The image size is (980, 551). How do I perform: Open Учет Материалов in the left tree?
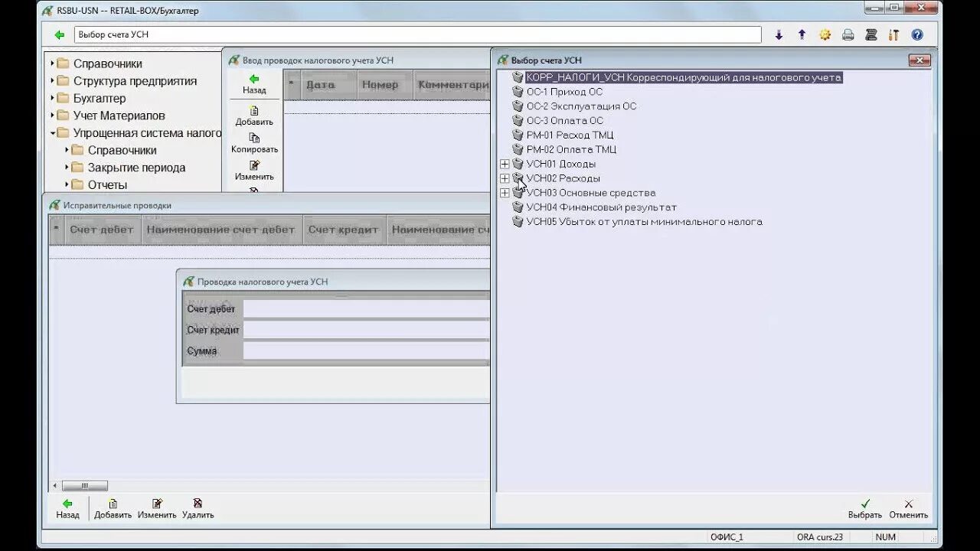pos(119,116)
